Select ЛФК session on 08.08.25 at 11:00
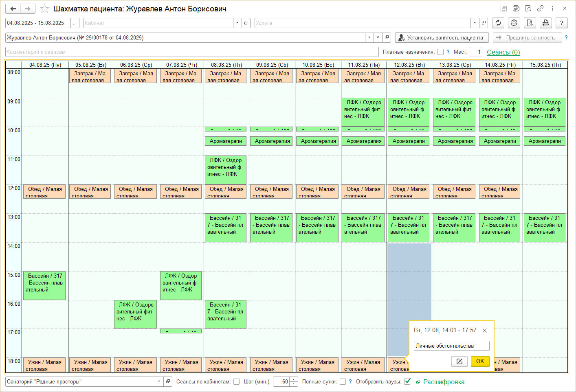Image resolution: width=576 pixels, height=392 pixels. (226, 170)
